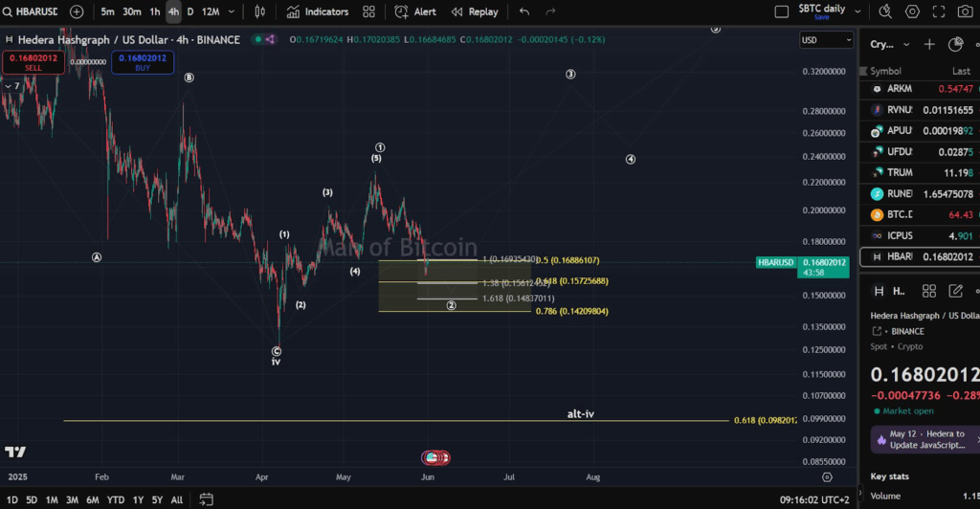Viewport: 980px width, 509px height.
Task: Redo the chart action
Action: click(550, 11)
